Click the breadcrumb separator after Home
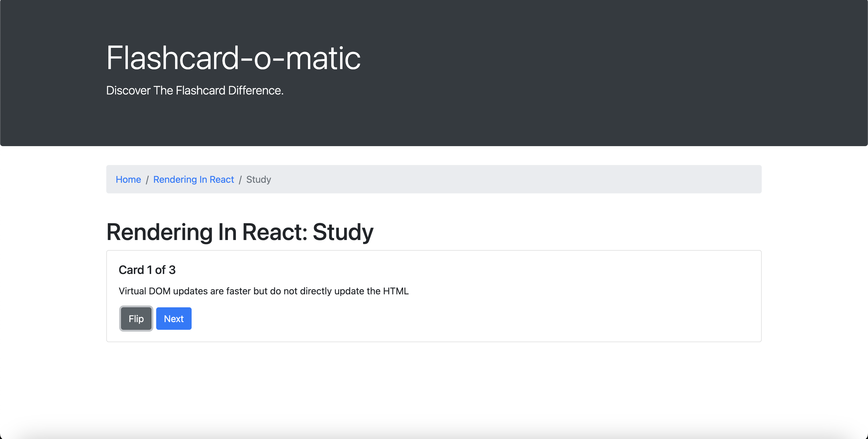The width and height of the screenshot is (868, 439). 147,179
